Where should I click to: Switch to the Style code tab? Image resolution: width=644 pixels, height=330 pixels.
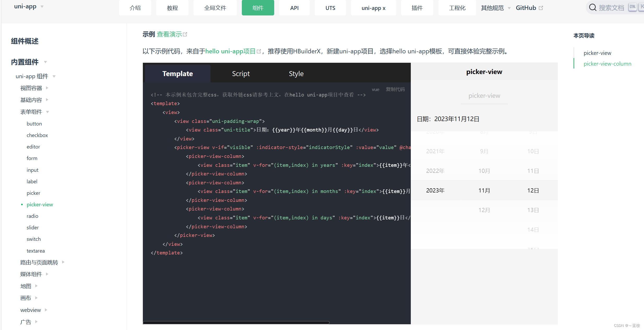click(x=296, y=74)
